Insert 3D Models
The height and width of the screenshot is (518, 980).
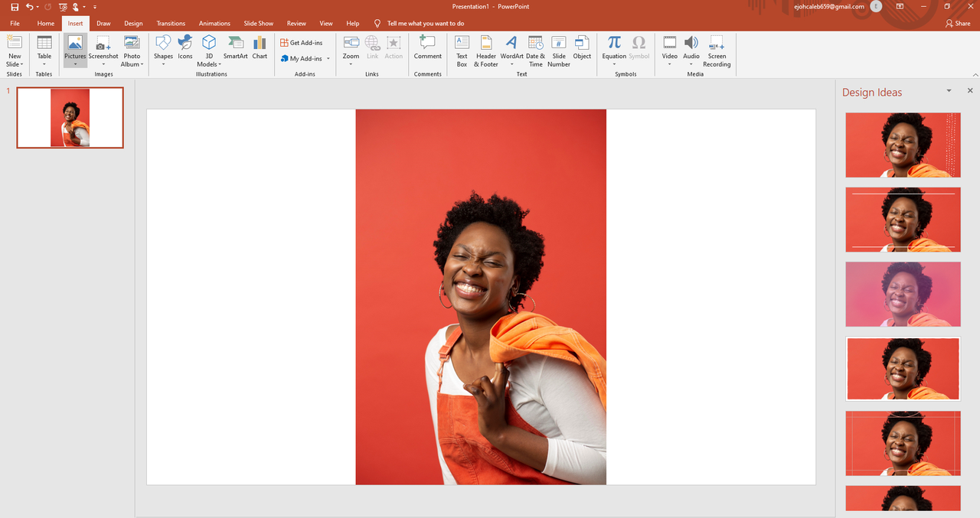tap(209, 51)
